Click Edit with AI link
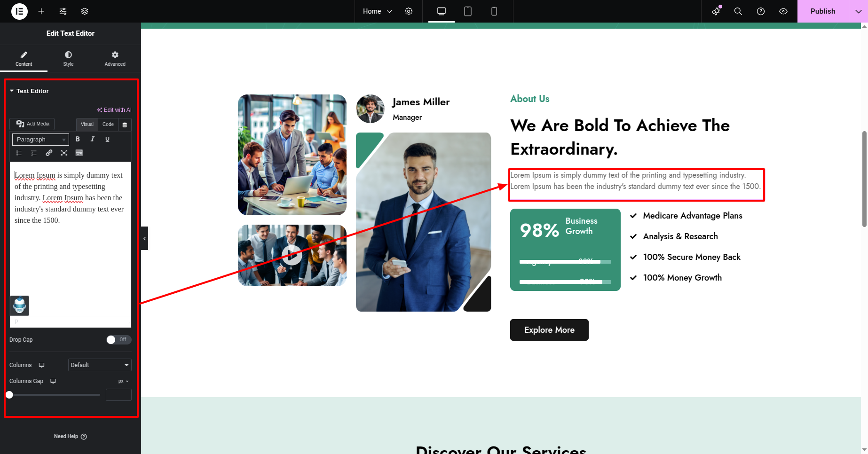The image size is (868, 454). 114,110
